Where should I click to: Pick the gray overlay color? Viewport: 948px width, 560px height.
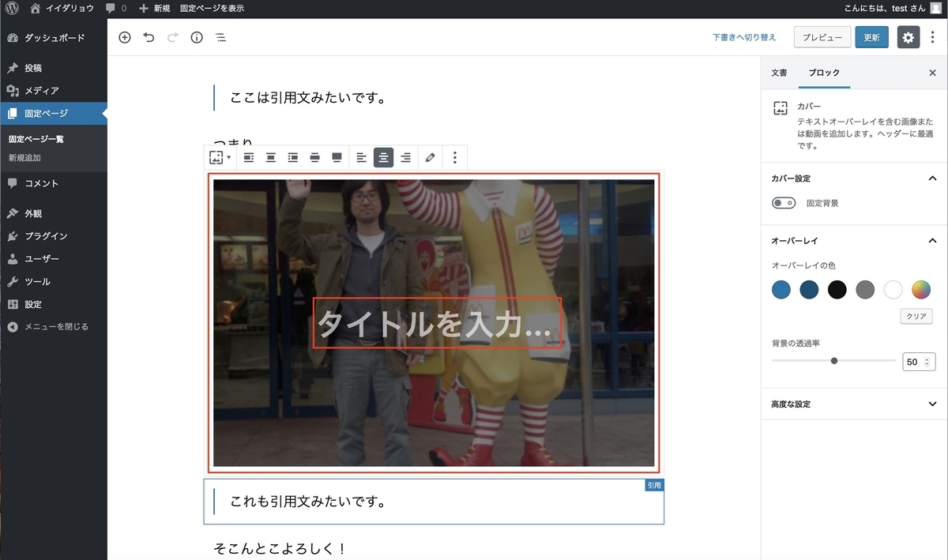pyautogui.click(x=865, y=290)
